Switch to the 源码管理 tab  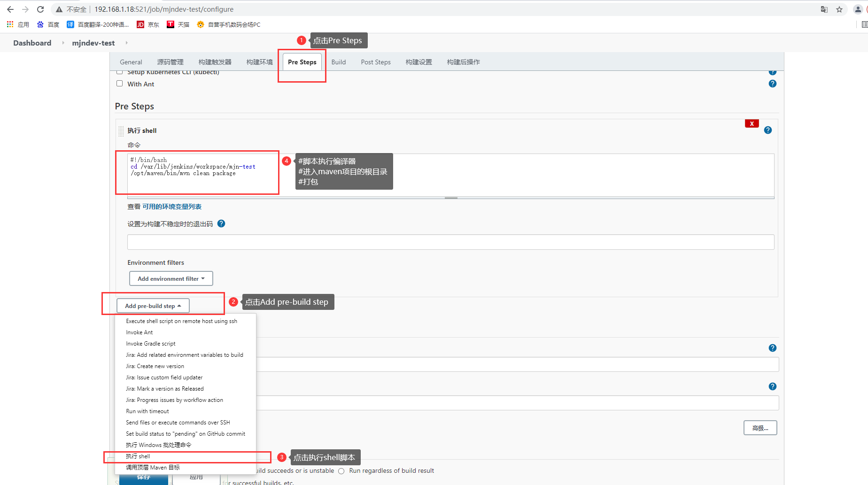pyautogui.click(x=170, y=62)
